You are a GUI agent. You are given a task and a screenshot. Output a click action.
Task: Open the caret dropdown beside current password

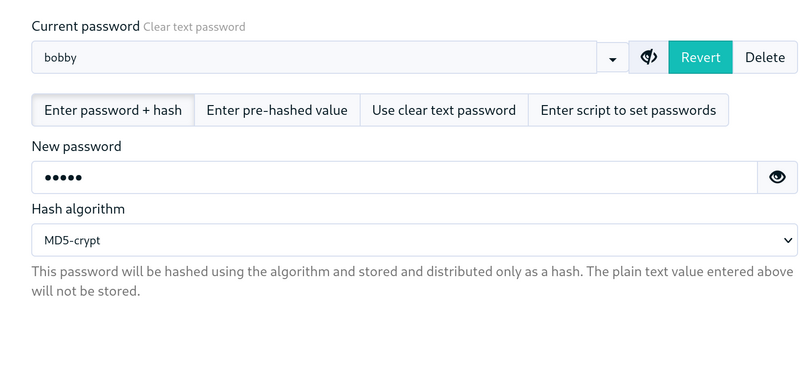pos(613,57)
